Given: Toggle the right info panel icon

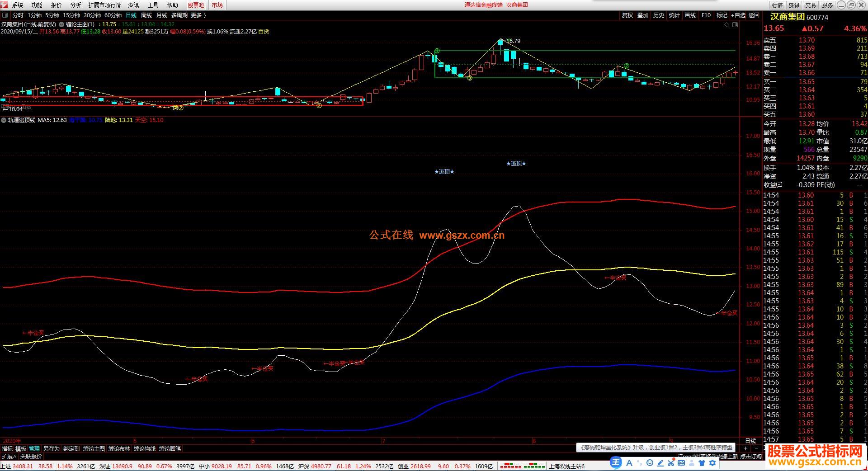Looking at the screenshot, I should click(735, 25).
